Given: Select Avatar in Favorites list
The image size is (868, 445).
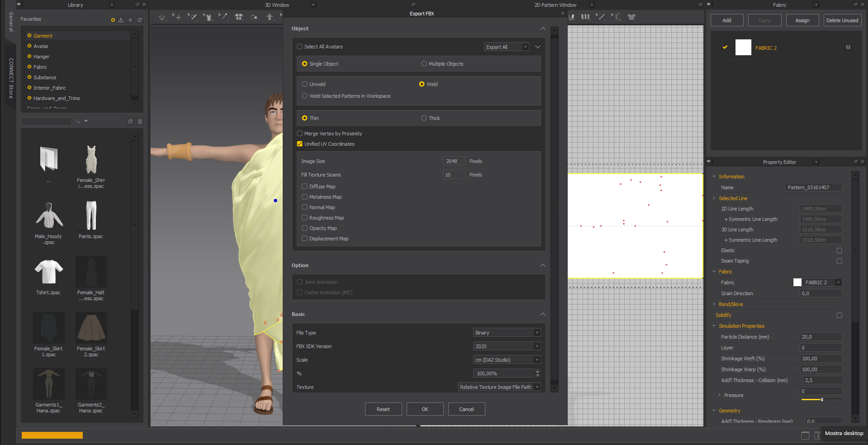Looking at the screenshot, I should click(x=41, y=46).
